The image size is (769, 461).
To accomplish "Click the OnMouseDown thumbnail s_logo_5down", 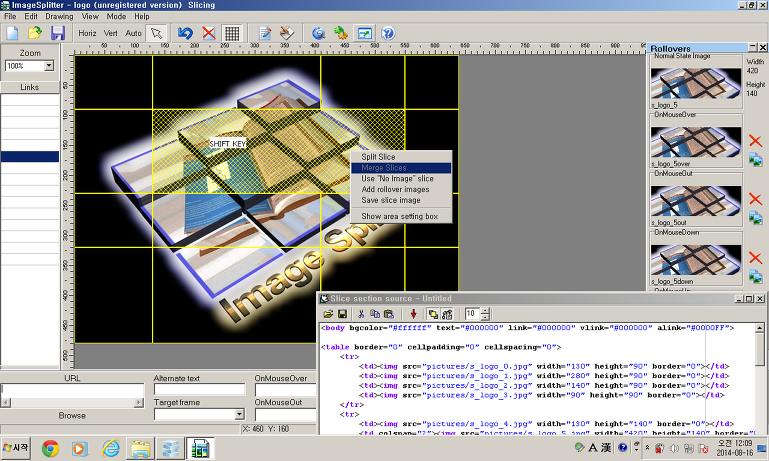I will pyautogui.click(x=695, y=260).
